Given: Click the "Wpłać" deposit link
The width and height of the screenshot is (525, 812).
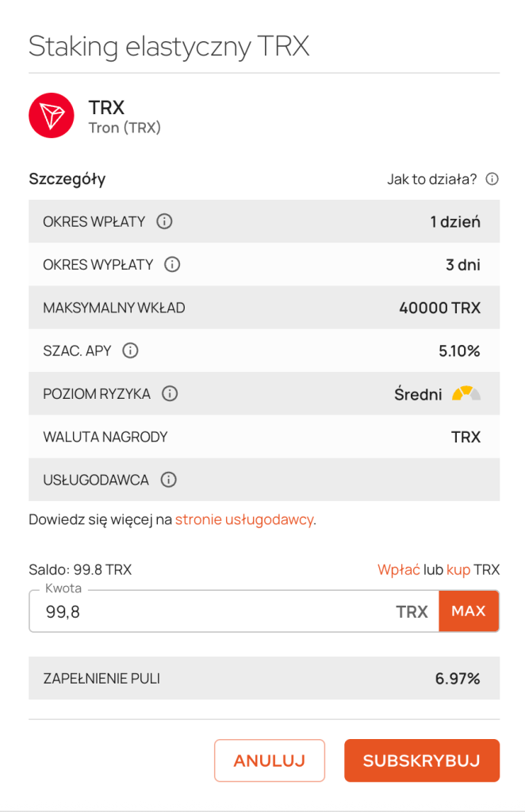Looking at the screenshot, I should (x=398, y=569).
